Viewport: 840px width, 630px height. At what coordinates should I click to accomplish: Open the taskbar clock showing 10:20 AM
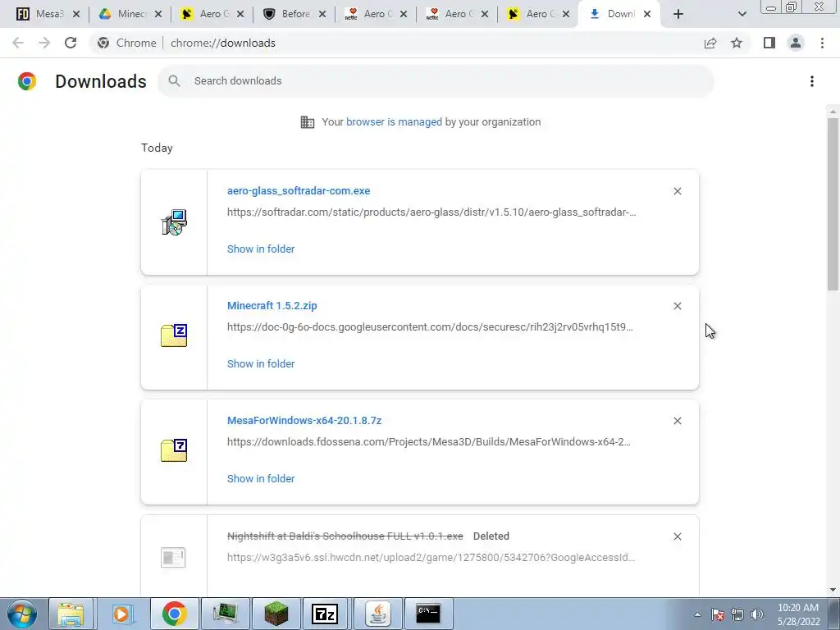(798, 614)
